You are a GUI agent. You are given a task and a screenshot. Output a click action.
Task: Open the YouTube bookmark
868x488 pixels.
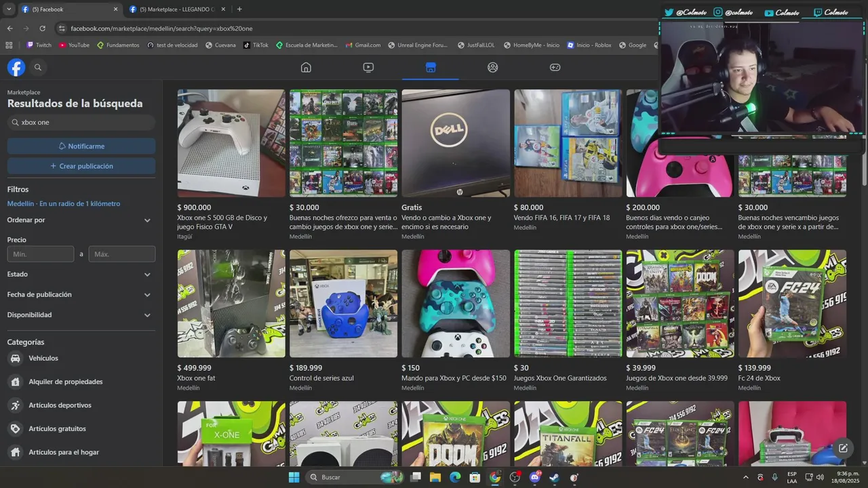click(x=74, y=45)
